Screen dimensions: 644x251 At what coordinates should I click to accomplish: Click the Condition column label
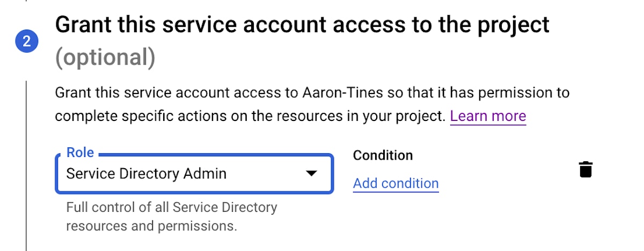point(383,155)
